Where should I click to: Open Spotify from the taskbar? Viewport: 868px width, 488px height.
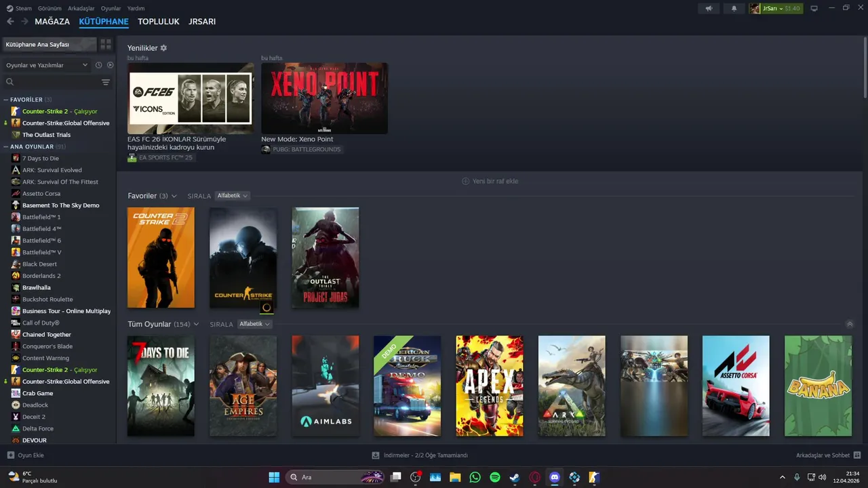(495, 477)
